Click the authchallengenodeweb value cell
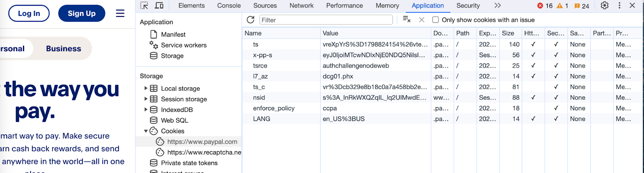 tap(376, 66)
